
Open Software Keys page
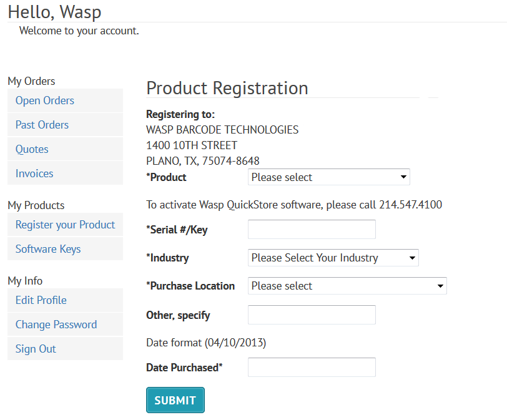click(x=48, y=249)
